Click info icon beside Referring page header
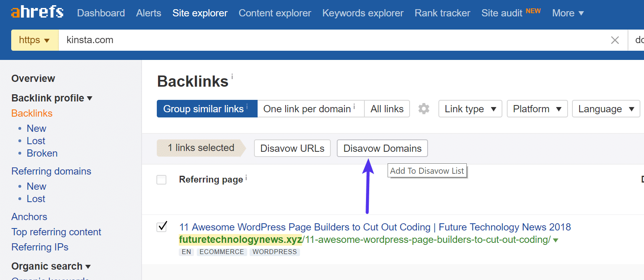 (x=246, y=178)
